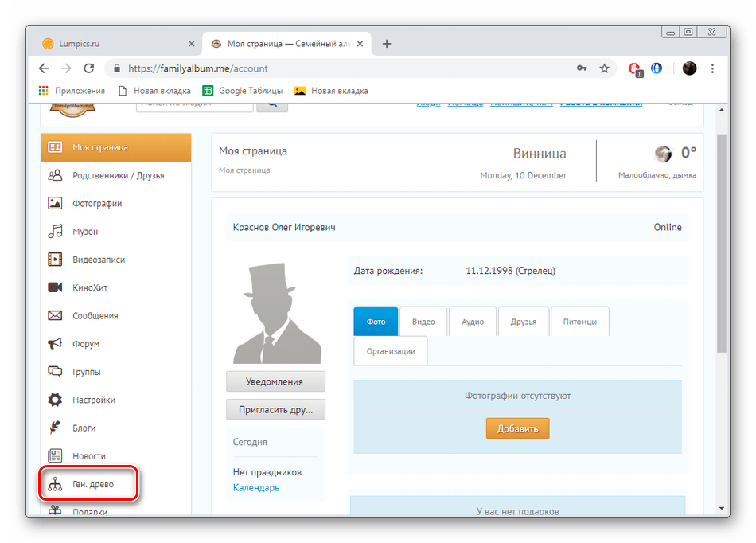Viewport: 756px width, 543px height.
Task: Open the Google Таблицы bookmark
Action: point(243,91)
